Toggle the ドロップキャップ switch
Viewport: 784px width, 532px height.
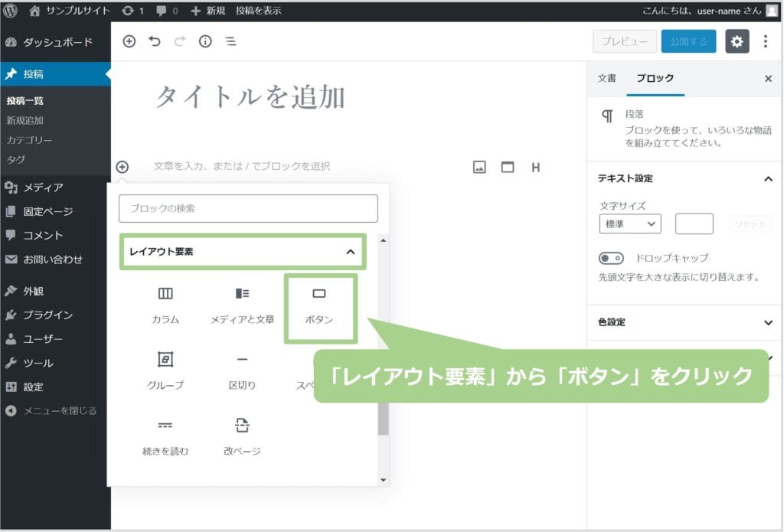coord(611,258)
